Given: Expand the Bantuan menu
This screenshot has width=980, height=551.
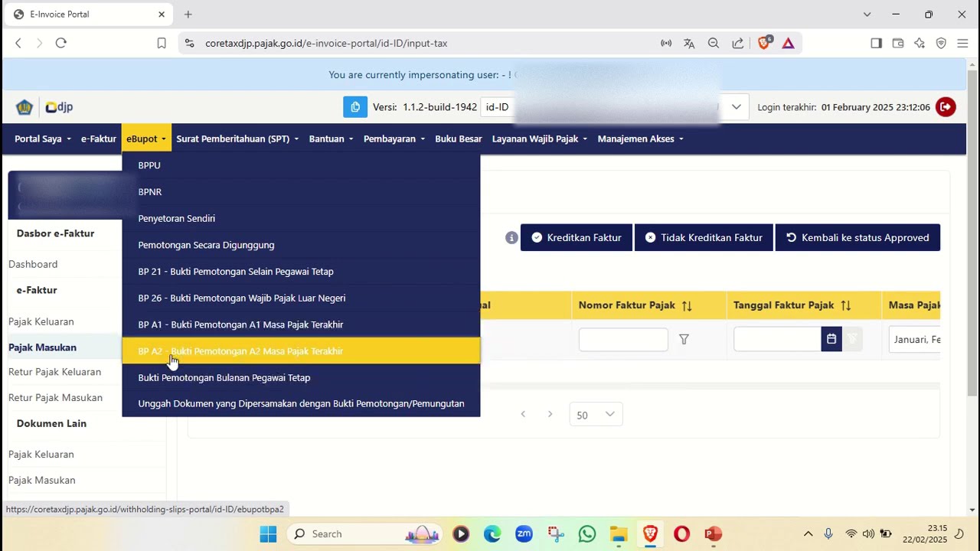Looking at the screenshot, I should 332,139.
